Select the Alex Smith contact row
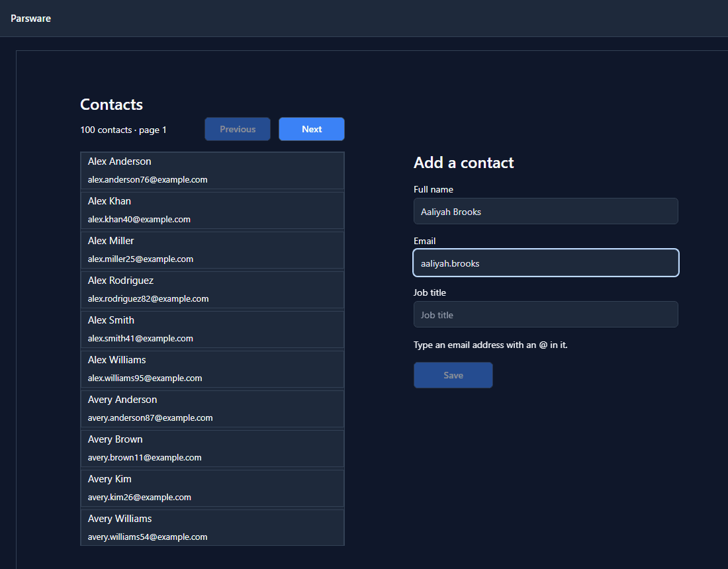The height and width of the screenshot is (569, 728). tap(212, 329)
